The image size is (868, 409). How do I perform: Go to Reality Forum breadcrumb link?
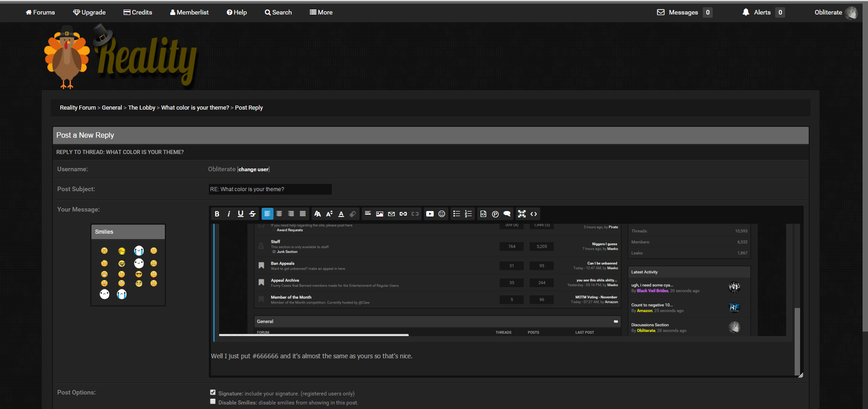(78, 108)
